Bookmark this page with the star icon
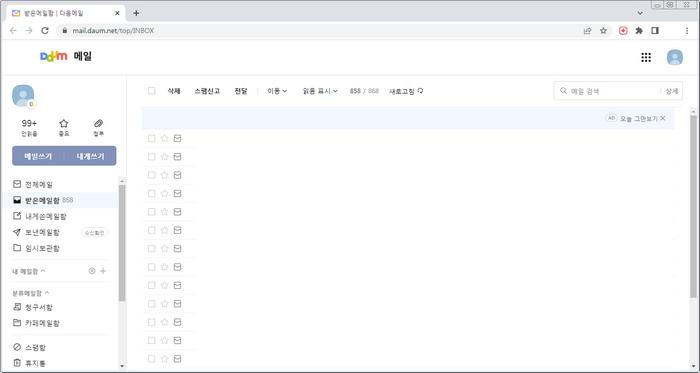Image resolution: width=700 pixels, height=373 pixels. (604, 31)
